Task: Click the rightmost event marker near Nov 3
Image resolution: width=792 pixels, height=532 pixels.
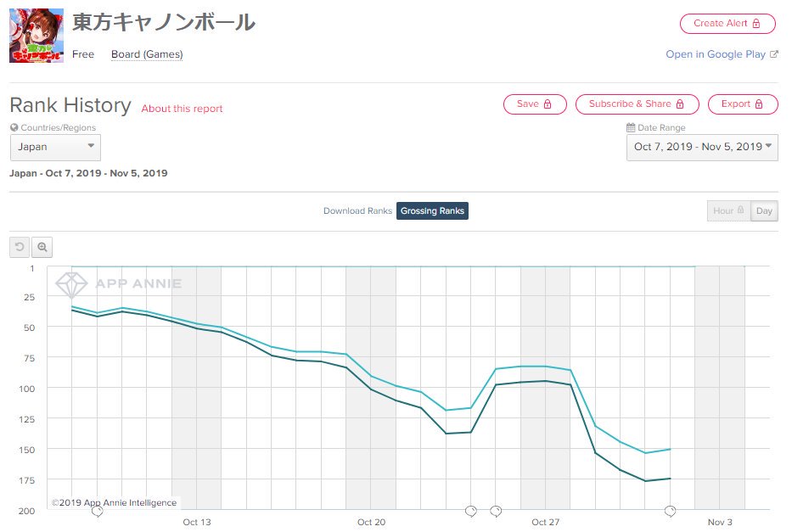Action: point(670,511)
